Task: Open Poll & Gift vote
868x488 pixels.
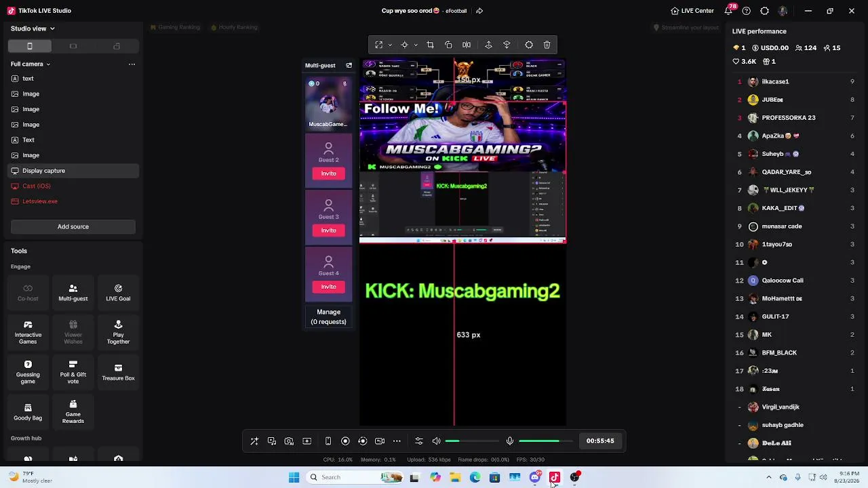Action: point(73,372)
